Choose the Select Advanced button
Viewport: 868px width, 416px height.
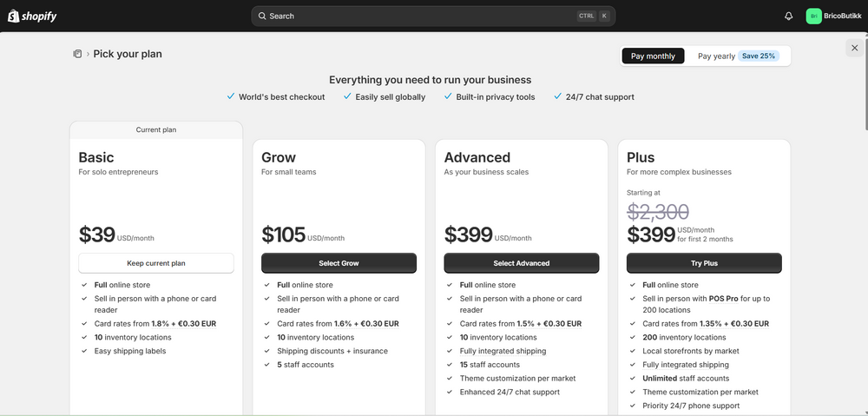[521, 263]
